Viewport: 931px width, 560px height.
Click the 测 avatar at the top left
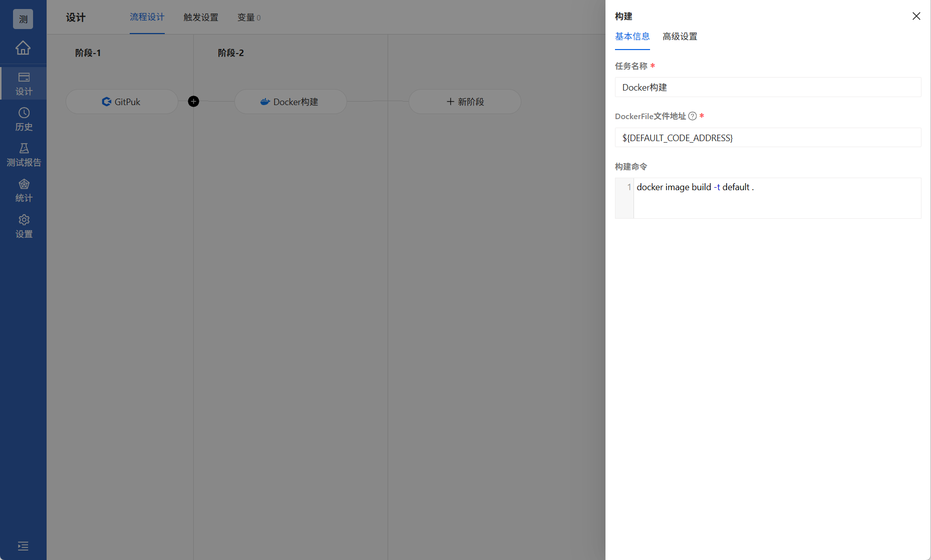[x=23, y=19]
